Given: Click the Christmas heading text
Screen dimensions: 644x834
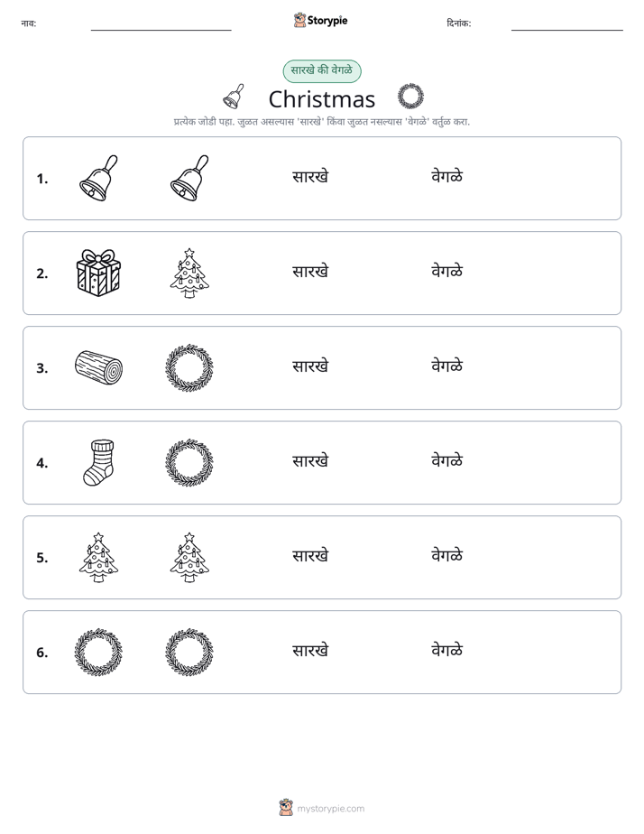Looking at the screenshot, I should pyautogui.click(x=322, y=99).
